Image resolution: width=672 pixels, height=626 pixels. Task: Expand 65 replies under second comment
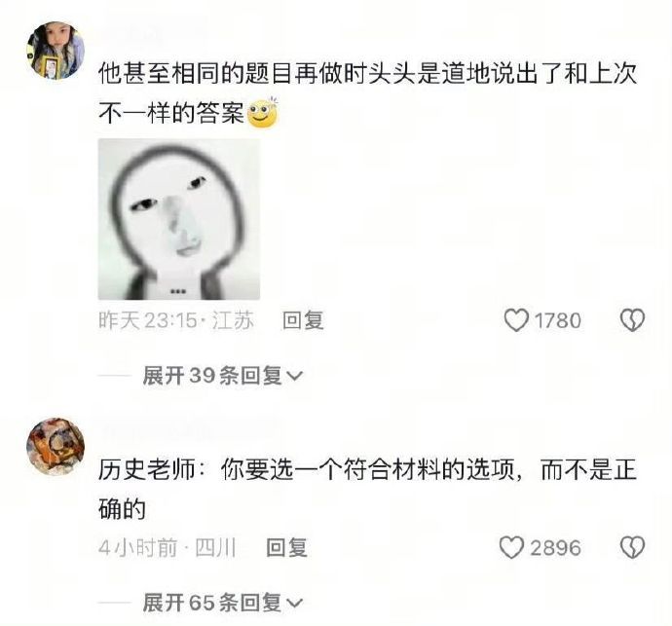tap(223, 603)
